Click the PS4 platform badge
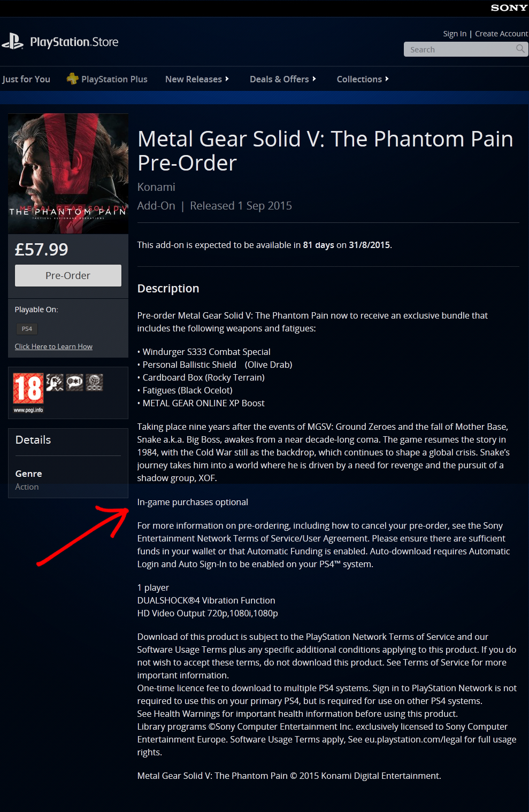Image resolution: width=529 pixels, height=812 pixels. (x=27, y=329)
